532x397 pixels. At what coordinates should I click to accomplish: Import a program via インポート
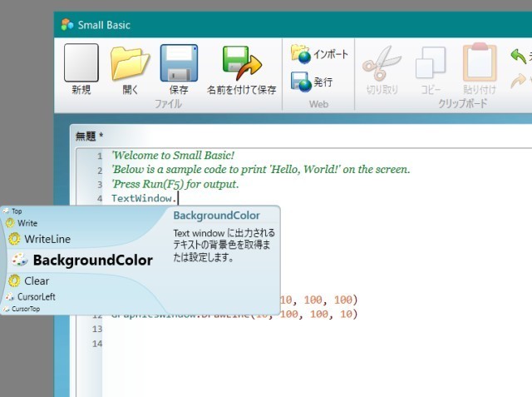point(319,54)
